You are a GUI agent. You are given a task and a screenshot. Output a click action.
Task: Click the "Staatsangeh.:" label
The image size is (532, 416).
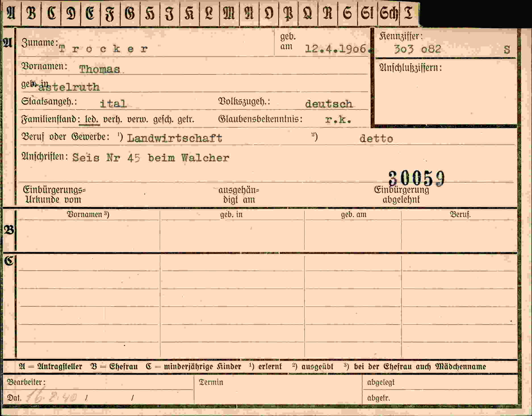[49, 101]
